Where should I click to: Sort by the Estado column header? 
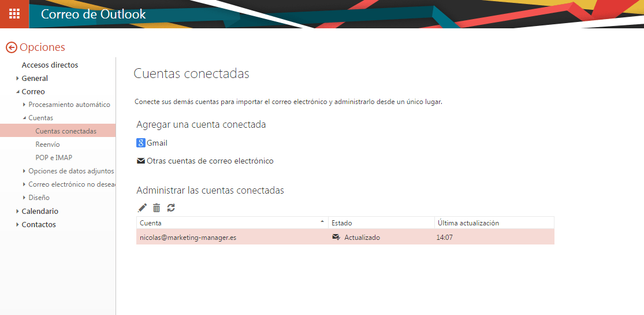pyautogui.click(x=381, y=223)
